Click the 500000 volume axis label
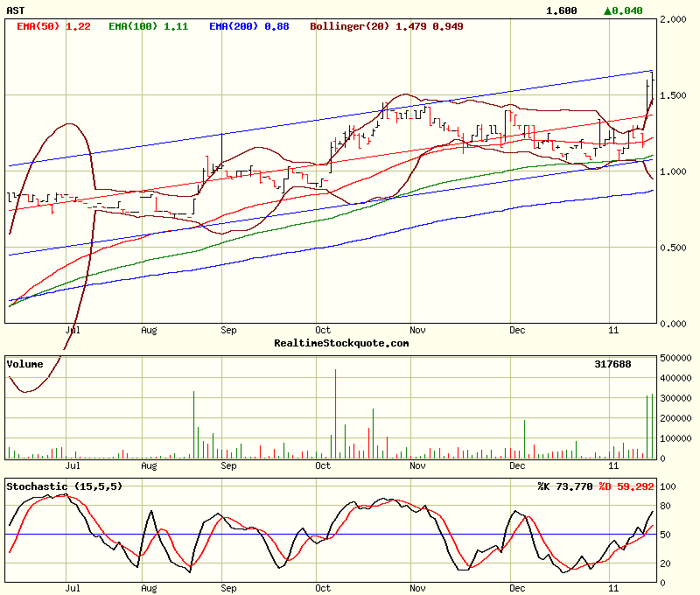Screen dimensions: 700x595 (x=679, y=358)
